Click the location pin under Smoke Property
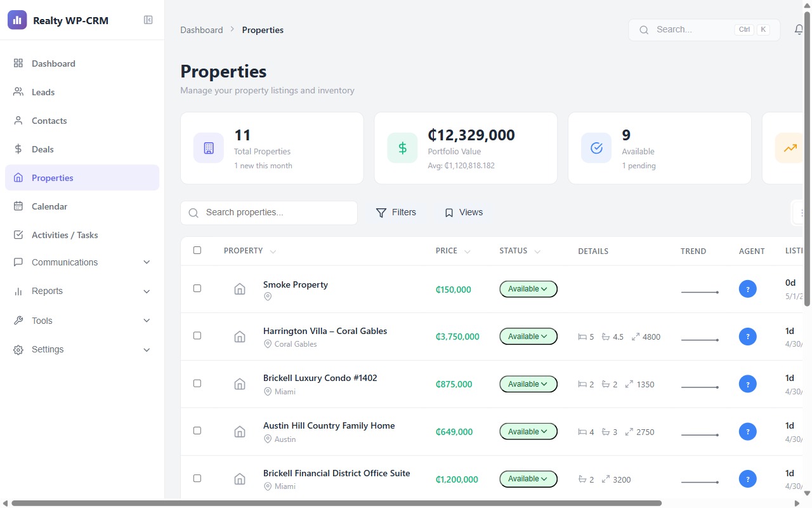The image size is (812, 508). 268,297
